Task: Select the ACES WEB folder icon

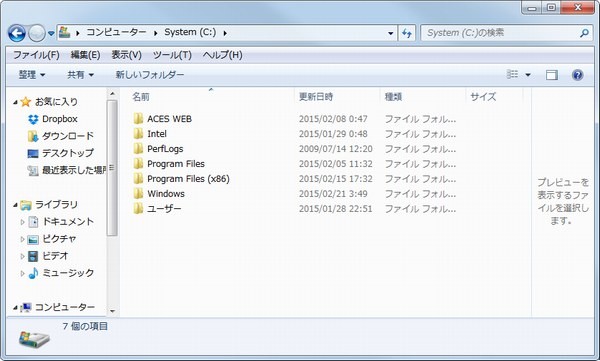Action: [x=138, y=118]
